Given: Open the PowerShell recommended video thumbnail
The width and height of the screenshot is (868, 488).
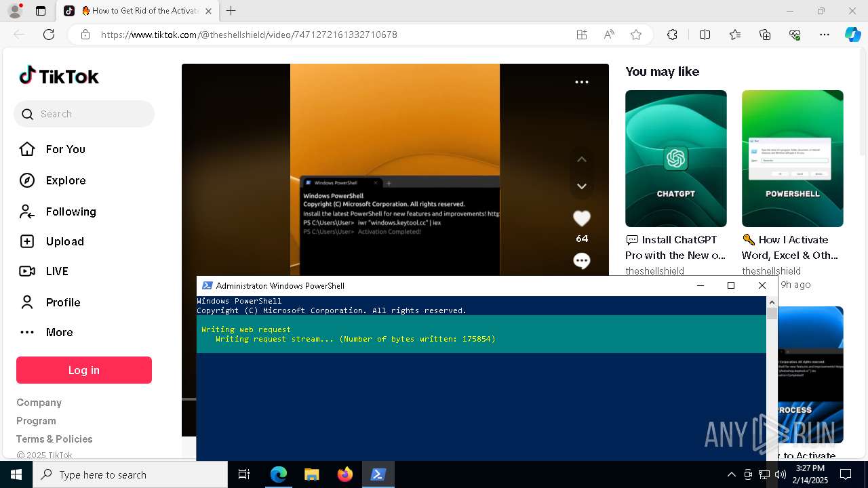Looking at the screenshot, I should coord(793,159).
